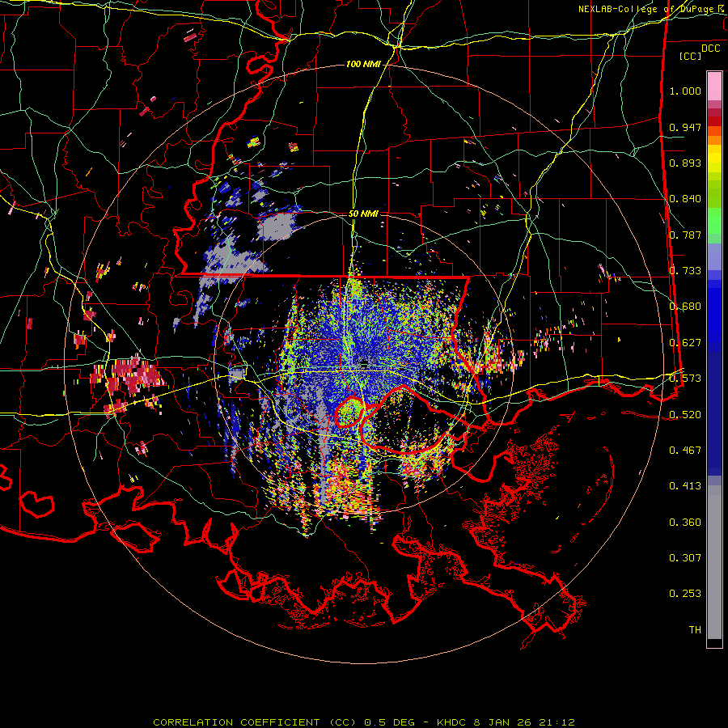Screen dimensions: 728x728
Task: Click the 100 NMI range ring label
Action: (x=363, y=64)
